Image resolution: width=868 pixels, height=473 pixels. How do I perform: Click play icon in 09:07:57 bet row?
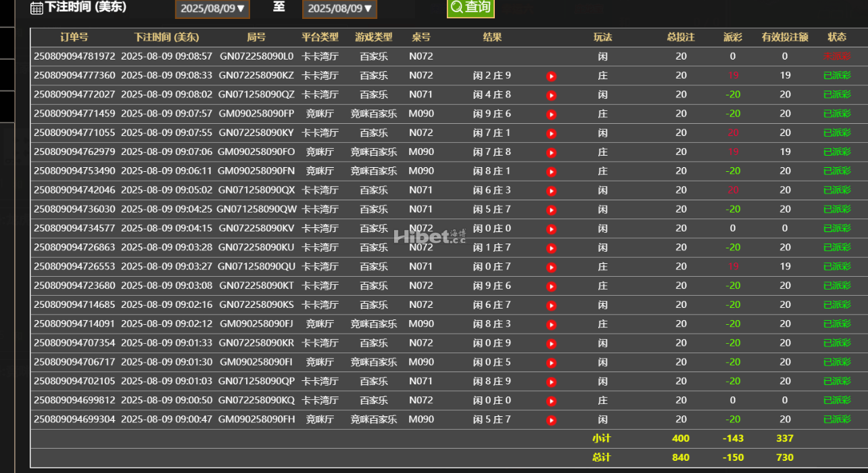click(x=551, y=114)
